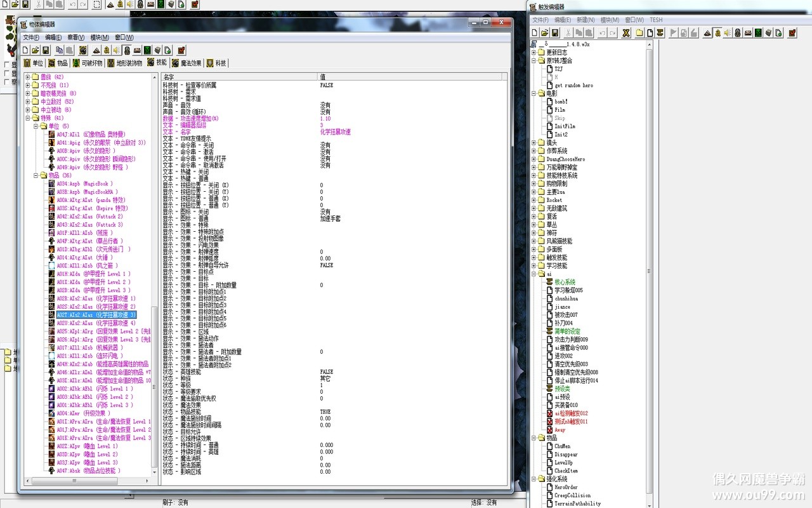Click Save icon in Object Editor toolbar

pos(46,50)
